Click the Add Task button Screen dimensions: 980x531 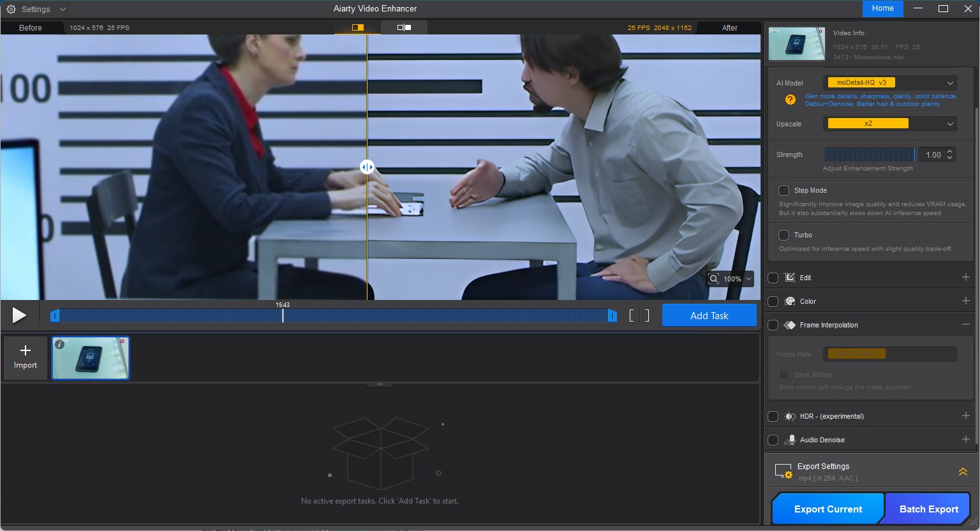coord(709,315)
